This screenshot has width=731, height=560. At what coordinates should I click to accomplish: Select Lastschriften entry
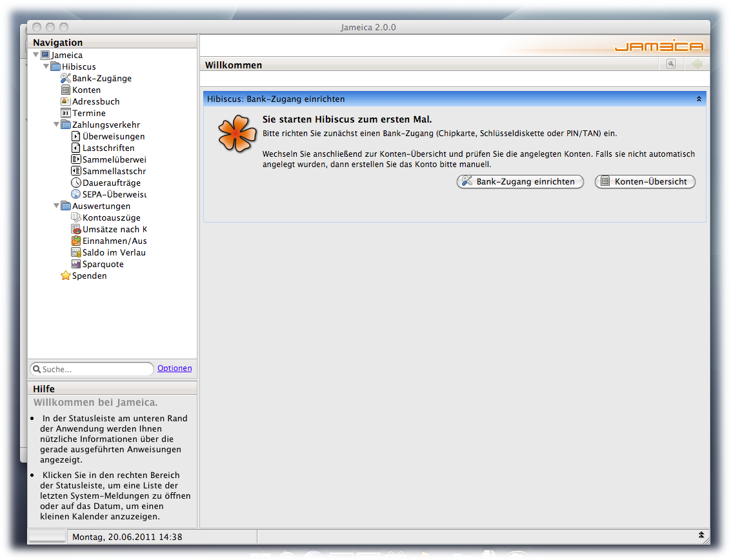[x=108, y=148]
